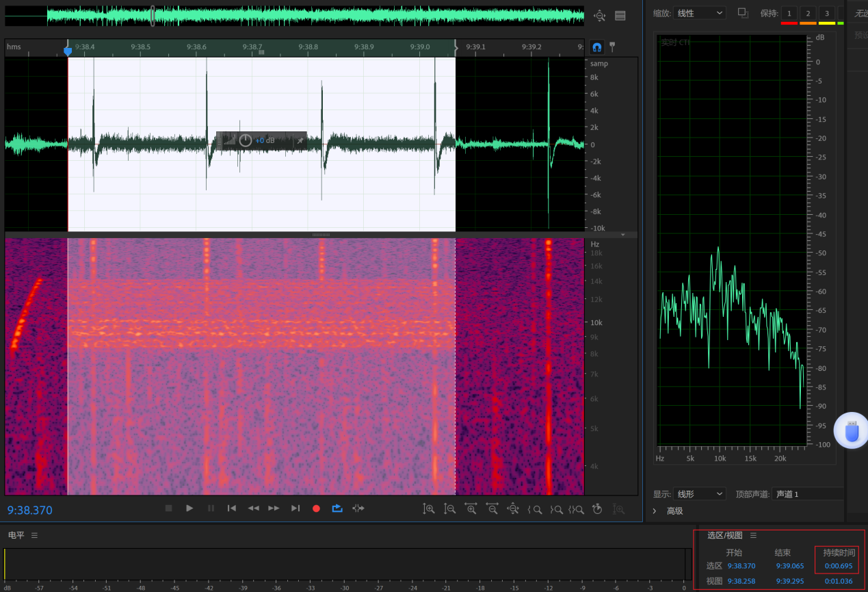The image size is (868, 592).
Task: Expand the 高级 section
Action: pyautogui.click(x=655, y=511)
